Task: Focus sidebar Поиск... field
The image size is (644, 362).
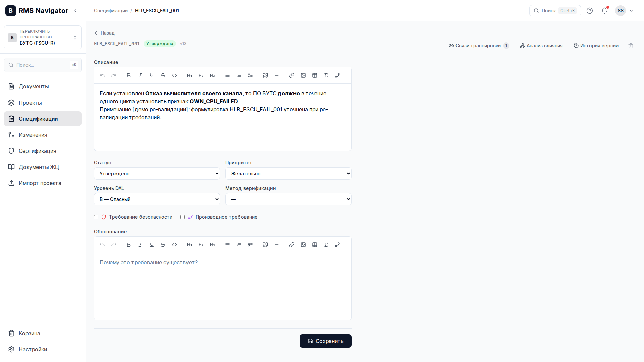Action: pos(43,65)
